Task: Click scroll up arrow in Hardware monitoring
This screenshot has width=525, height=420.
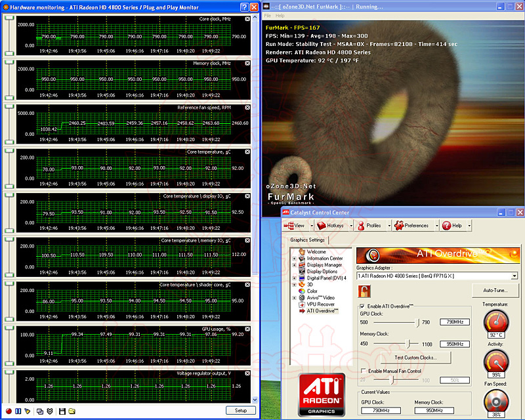Action: point(255,17)
